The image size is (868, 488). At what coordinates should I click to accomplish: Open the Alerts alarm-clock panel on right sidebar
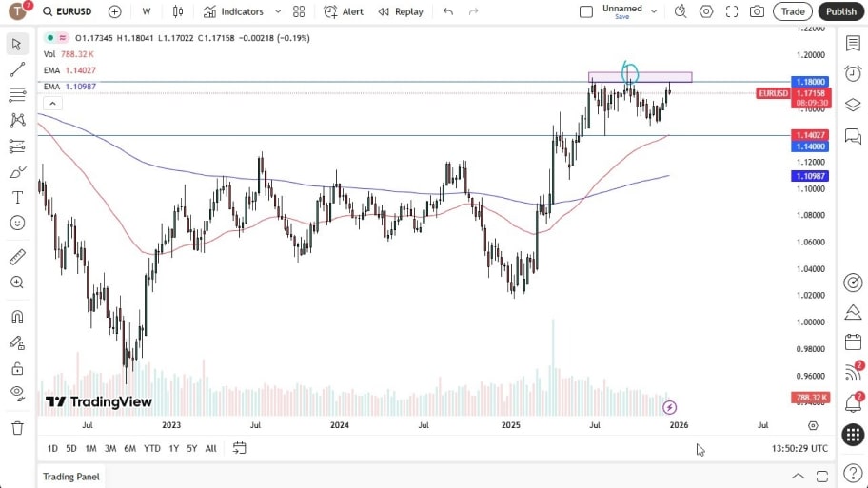pos(853,73)
